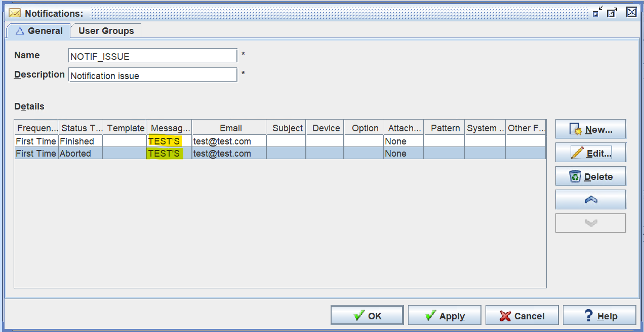Edit the selected notification detail
The image size is (644, 332).
coord(590,153)
